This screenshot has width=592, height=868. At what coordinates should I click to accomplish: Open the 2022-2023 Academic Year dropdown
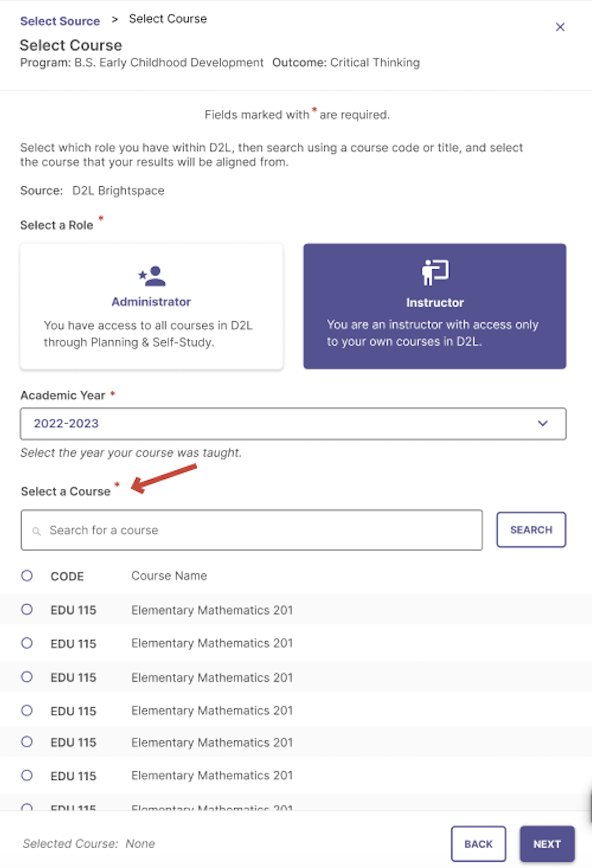pos(293,424)
